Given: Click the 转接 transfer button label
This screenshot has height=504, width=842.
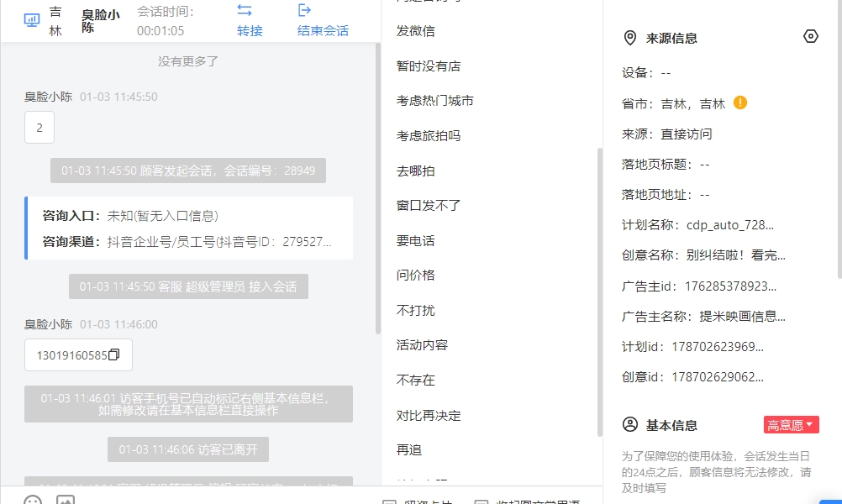Looking at the screenshot, I should point(250,31).
